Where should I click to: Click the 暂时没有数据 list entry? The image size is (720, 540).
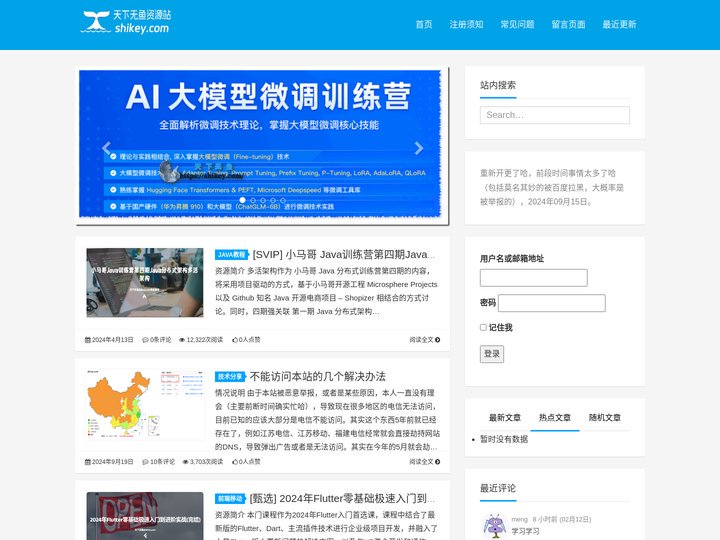[504, 439]
